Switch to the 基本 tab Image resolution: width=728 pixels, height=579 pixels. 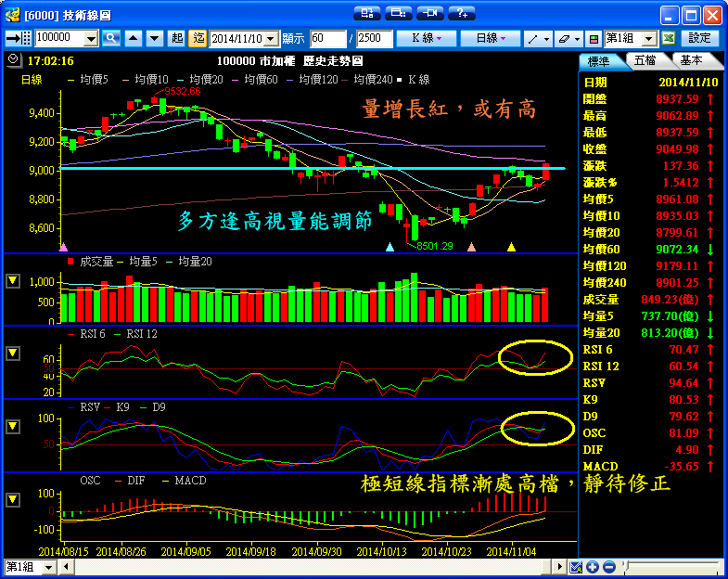click(691, 60)
